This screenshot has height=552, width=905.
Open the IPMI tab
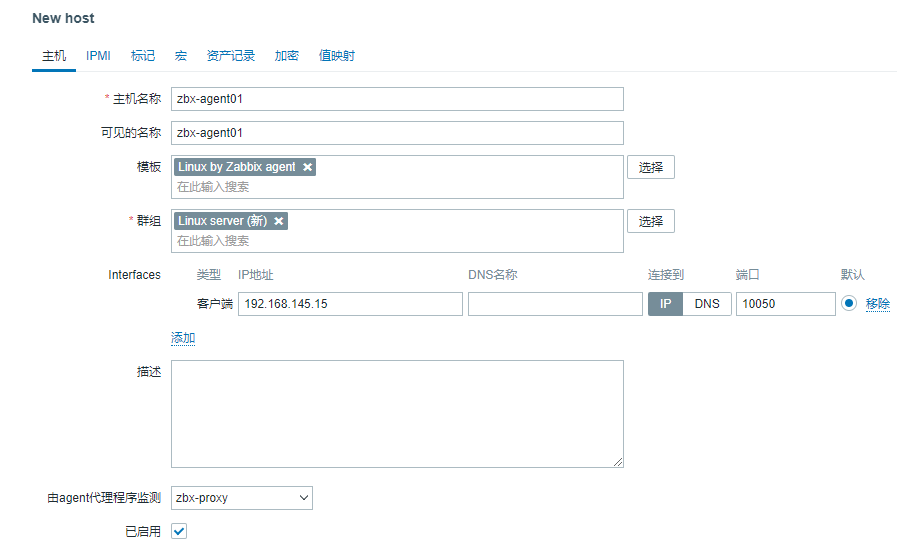98,56
